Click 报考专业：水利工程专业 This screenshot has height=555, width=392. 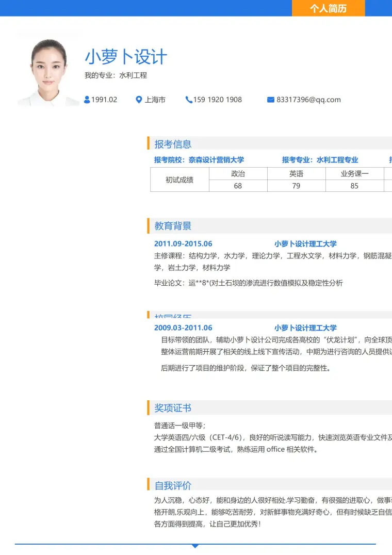point(320,159)
